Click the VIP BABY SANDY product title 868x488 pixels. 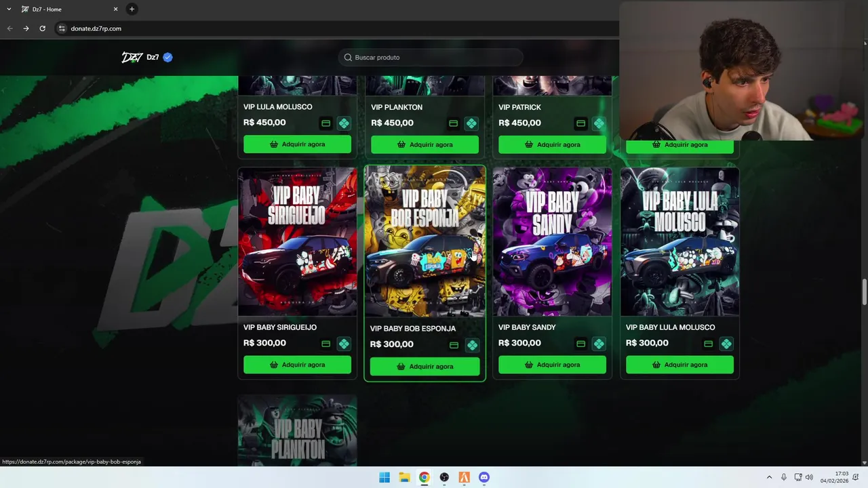527,327
